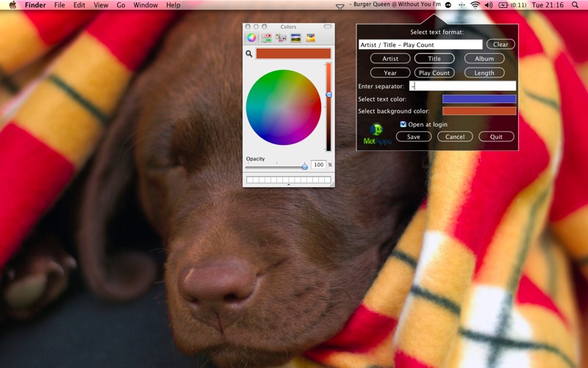588x368 pixels.
Task: Open the Help menu
Action: pos(173,5)
